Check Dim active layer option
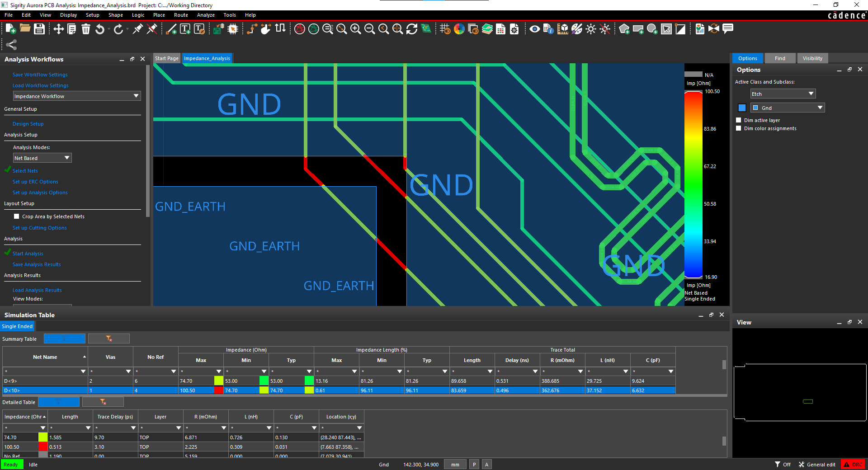 [739, 120]
